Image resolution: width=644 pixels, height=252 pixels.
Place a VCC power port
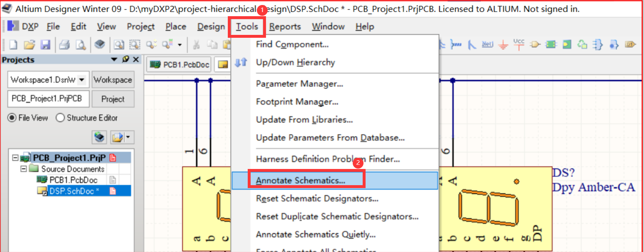tap(519, 44)
